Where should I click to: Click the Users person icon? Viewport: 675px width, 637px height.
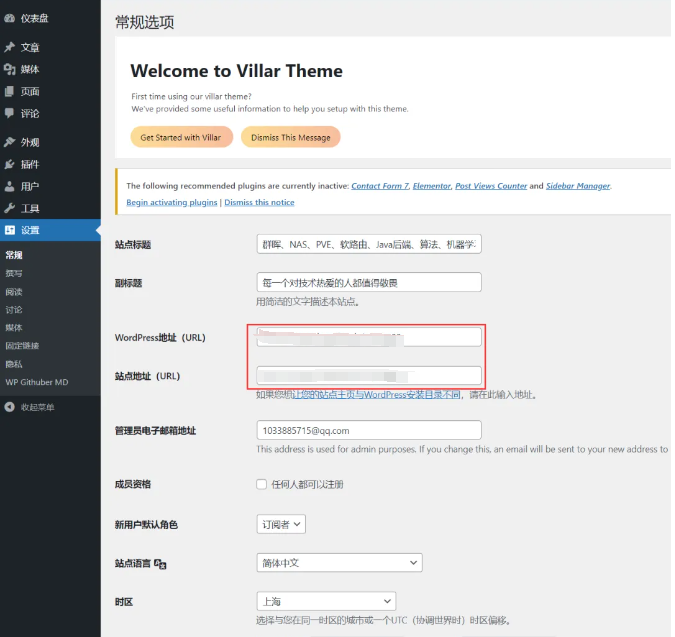pyautogui.click(x=9, y=186)
